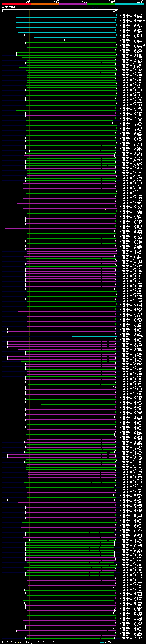Select hit label UniRef100_Q9M1D1

(x=131, y=289)
